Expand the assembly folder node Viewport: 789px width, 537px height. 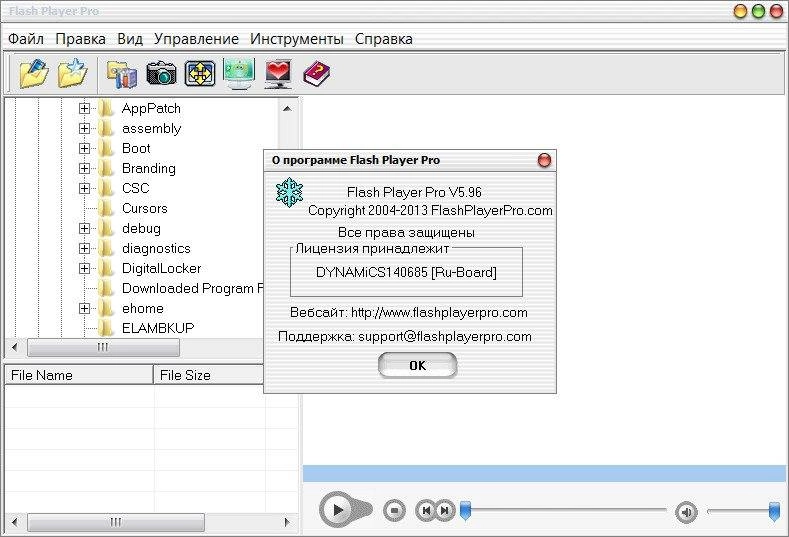coord(85,128)
